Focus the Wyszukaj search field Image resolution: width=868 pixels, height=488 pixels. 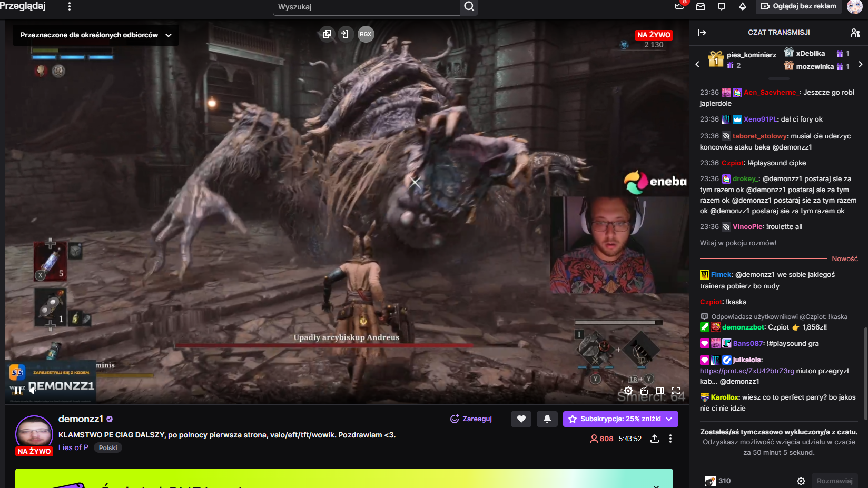point(367,7)
